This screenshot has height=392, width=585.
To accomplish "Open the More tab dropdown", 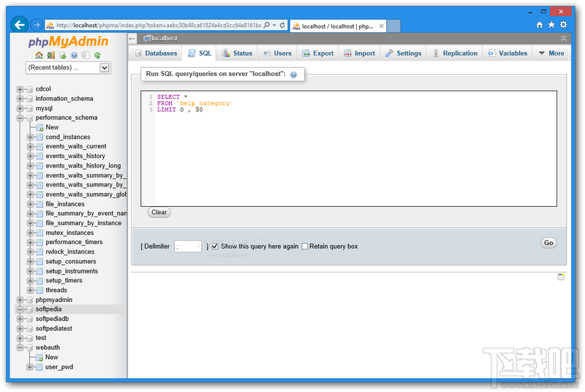I will click(551, 53).
